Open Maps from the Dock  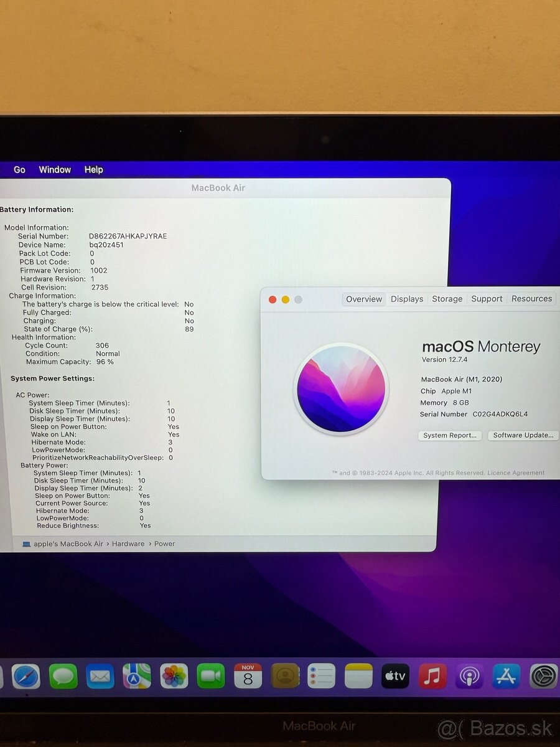pyautogui.click(x=136, y=675)
